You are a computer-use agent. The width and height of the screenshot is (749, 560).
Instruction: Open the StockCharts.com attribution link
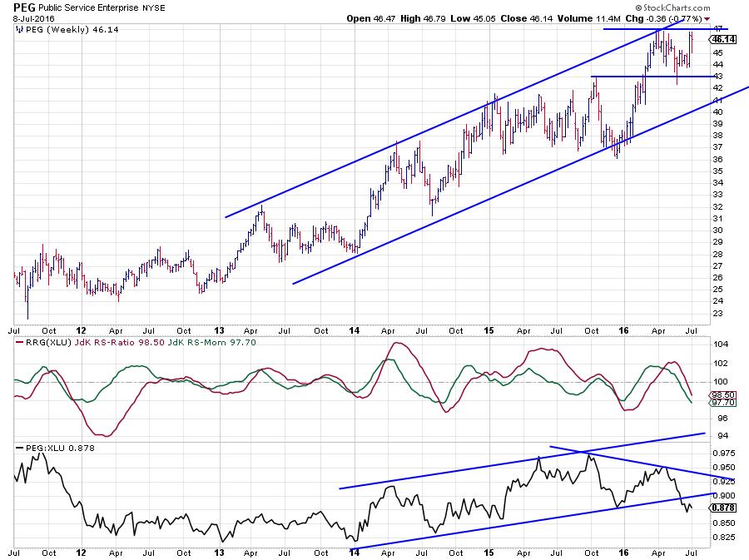point(672,7)
